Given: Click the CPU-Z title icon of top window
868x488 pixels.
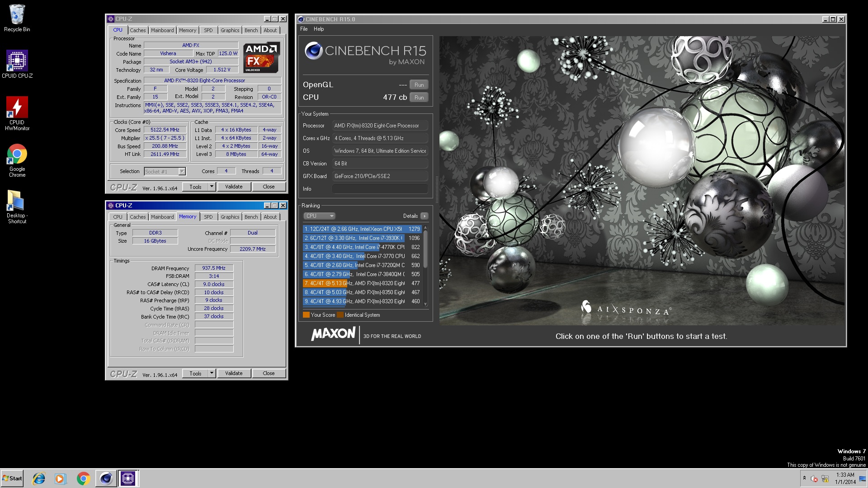Looking at the screenshot, I should coord(111,19).
